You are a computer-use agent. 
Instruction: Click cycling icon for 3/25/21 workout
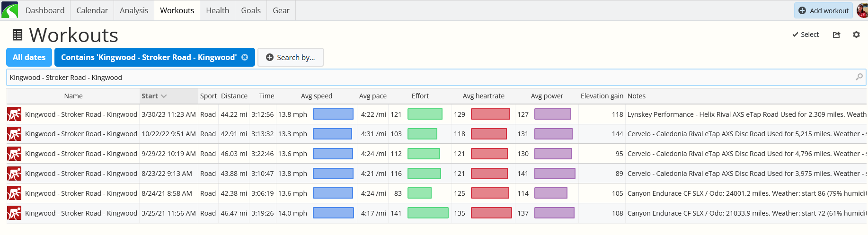tap(14, 213)
